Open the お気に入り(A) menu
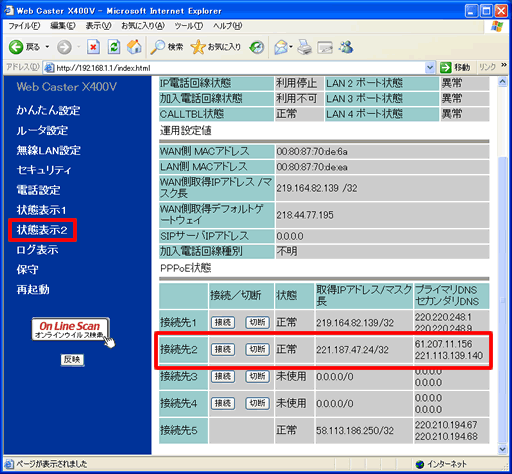Screen dimensions: 512x474 click(143, 26)
